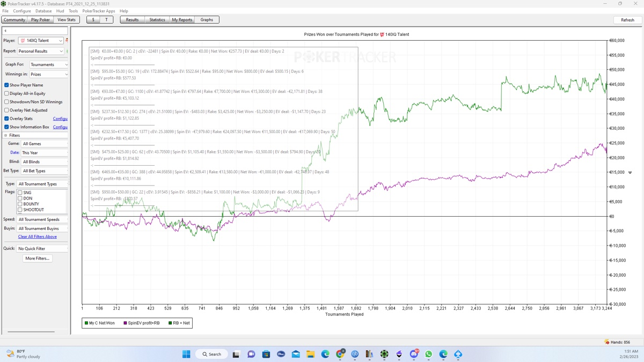Open qBittorrent from the taskbar
Screen dimensions: 644x362
click(355, 354)
